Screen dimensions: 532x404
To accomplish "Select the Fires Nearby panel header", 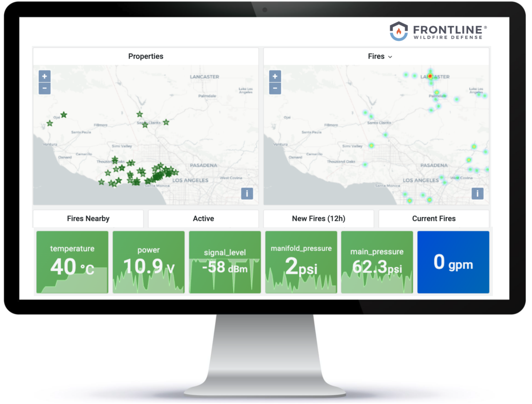I will pos(88,218).
